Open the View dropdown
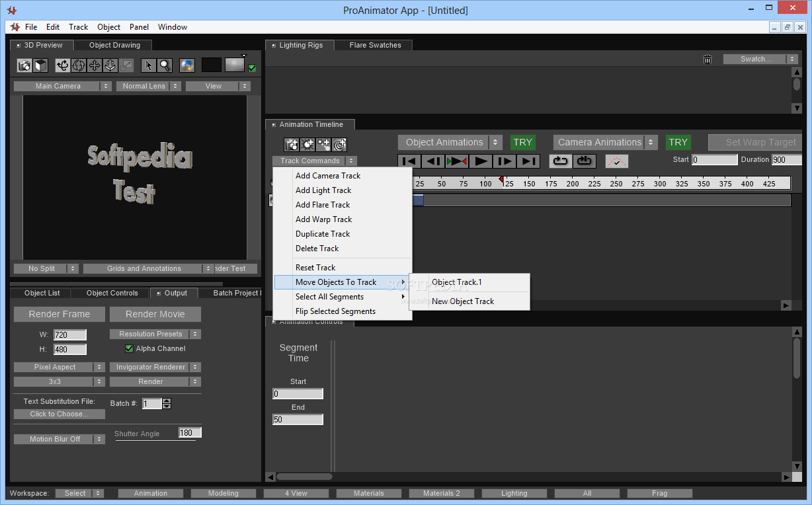Image resolution: width=812 pixels, height=505 pixels. (x=218, y=86)
